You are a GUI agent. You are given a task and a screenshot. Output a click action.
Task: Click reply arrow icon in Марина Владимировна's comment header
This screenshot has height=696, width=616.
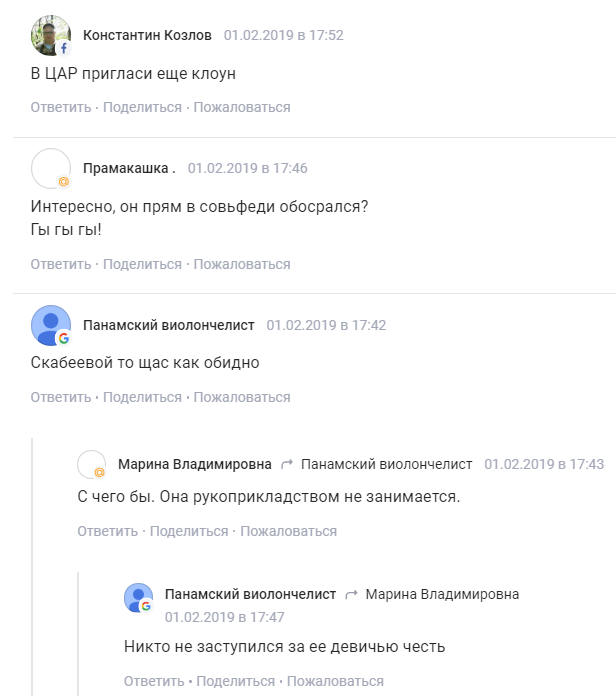pos(287,464)
